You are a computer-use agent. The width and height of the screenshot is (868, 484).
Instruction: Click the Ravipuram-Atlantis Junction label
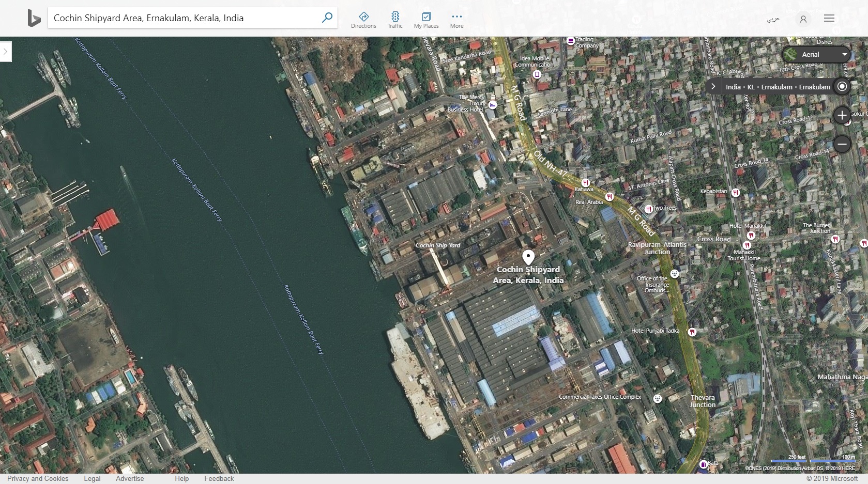point(657,248)
